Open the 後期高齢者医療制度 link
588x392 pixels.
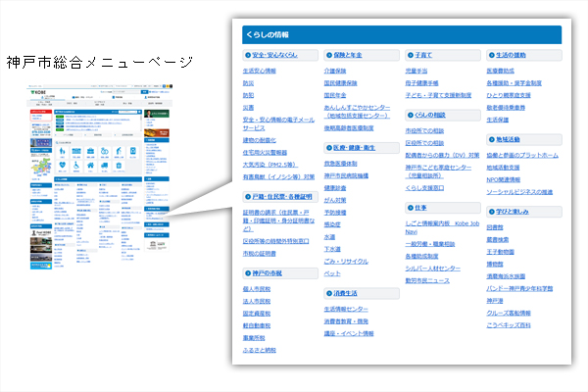tap(349, 128)
